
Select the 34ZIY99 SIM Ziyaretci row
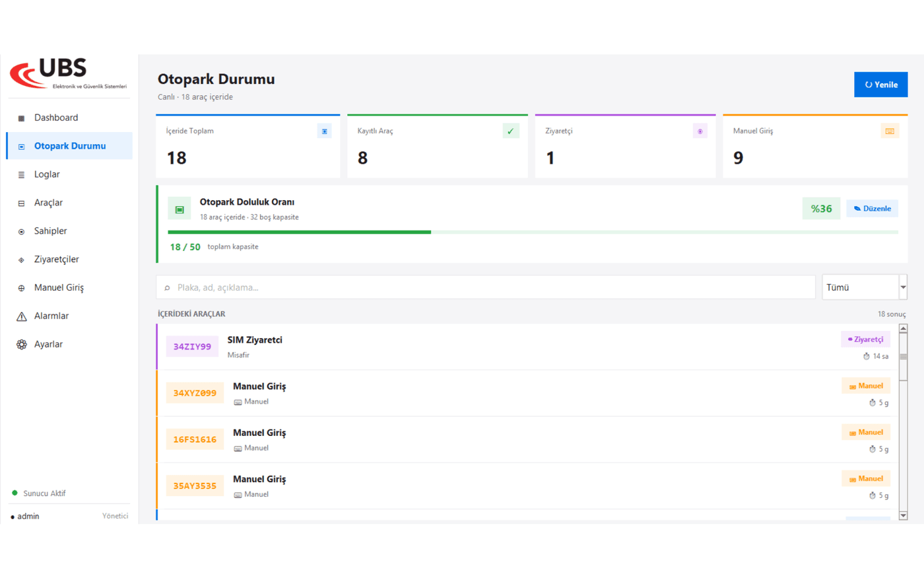coord(527,347)
